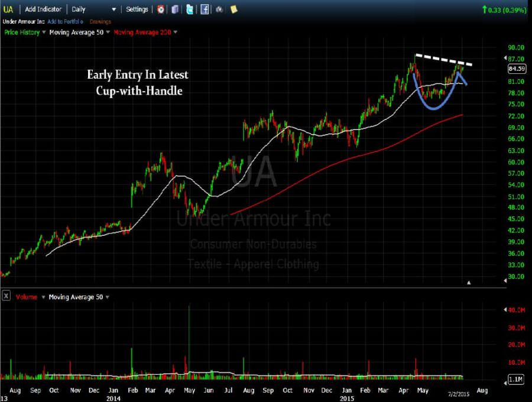Click the UA ticker symbol box
532x402 pixels.
point(8,9)
